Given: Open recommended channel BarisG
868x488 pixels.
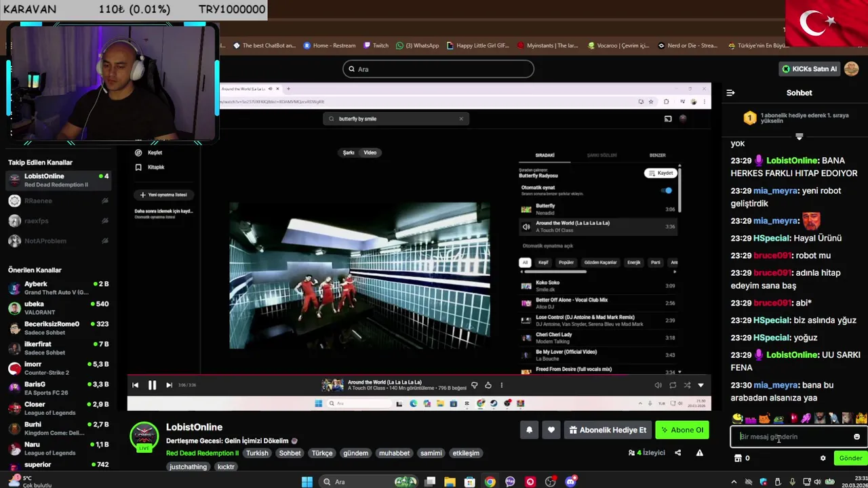Looking at the screenshot, I should pos(58,388).
